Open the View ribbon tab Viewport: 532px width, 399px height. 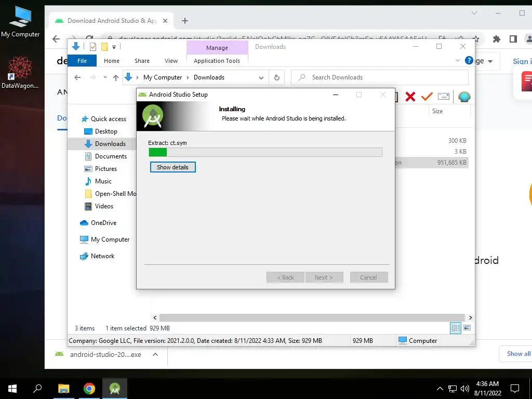171,61
